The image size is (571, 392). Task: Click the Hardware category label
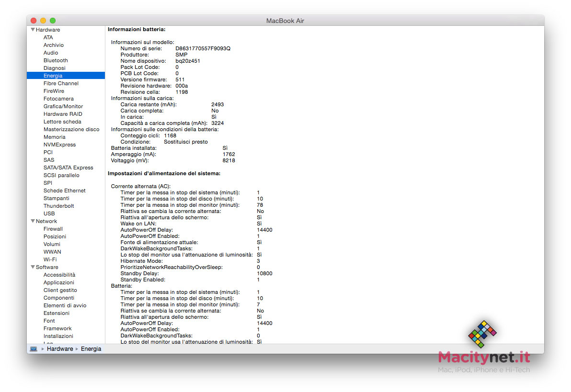48,30
